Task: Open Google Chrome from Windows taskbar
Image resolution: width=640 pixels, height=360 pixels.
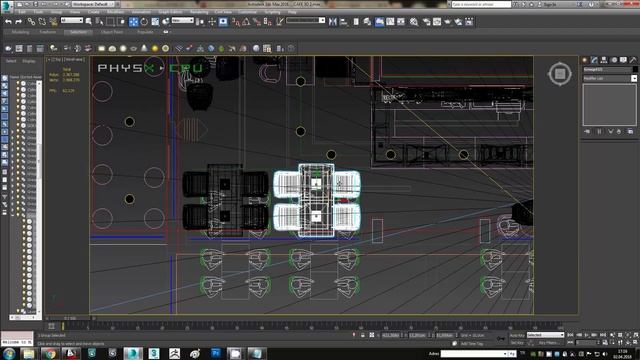Action: [50, 353]
